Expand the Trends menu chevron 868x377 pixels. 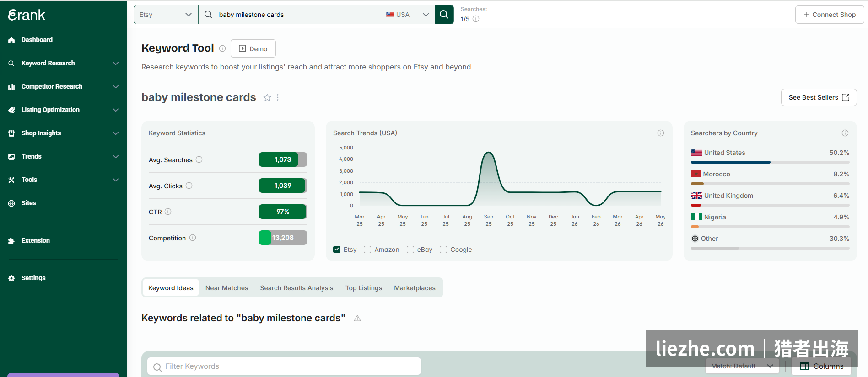tap(116, 157)
